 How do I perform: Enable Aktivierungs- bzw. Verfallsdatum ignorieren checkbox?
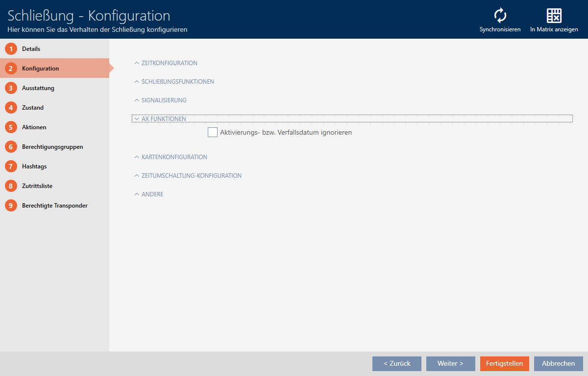coord(213,132)
